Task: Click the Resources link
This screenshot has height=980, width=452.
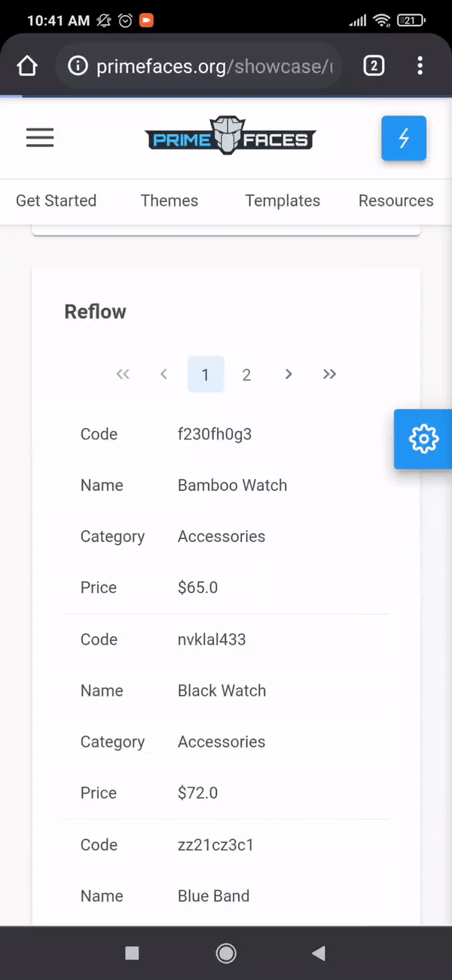Action: point(395,201)
